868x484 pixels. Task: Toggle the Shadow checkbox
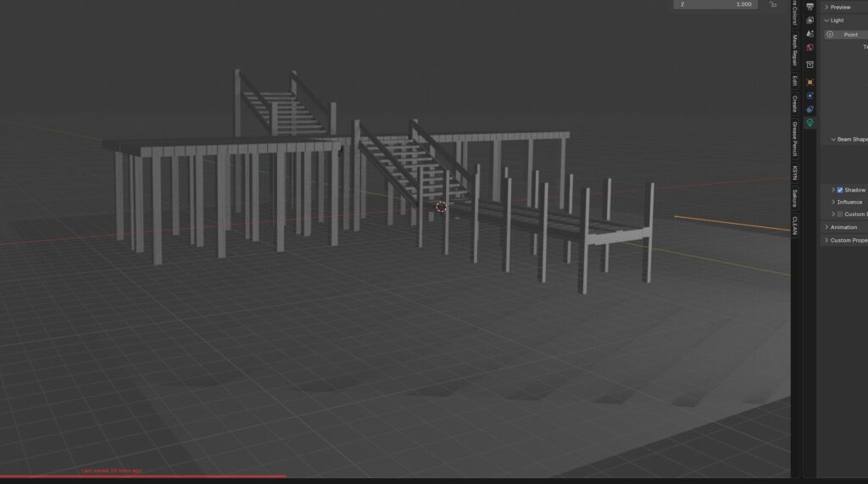(x=840, y=190)
